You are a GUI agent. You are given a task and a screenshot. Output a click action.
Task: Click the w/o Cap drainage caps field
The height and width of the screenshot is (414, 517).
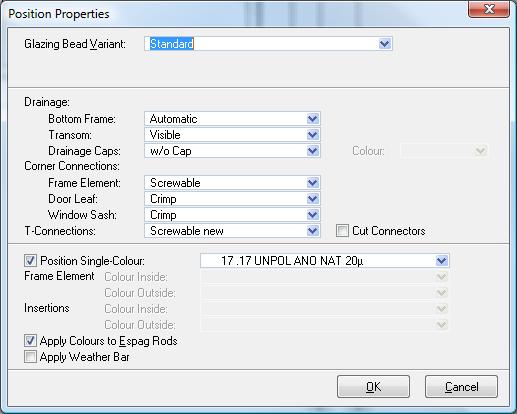tap(232, 151)
